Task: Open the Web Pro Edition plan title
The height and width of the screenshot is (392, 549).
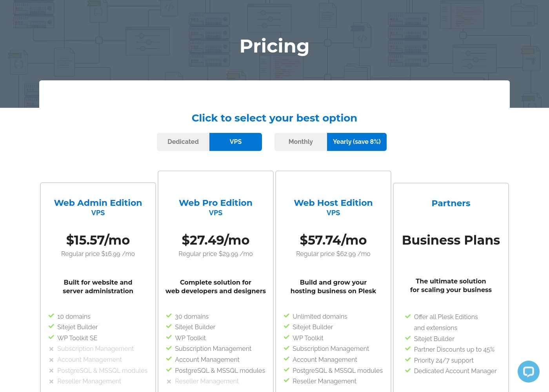Action: tap(216, 203)
